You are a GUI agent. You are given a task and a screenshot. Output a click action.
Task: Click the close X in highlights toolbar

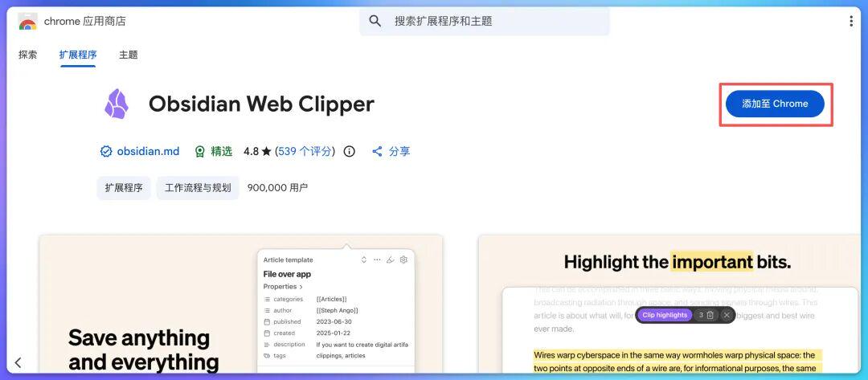coord(727,315)
